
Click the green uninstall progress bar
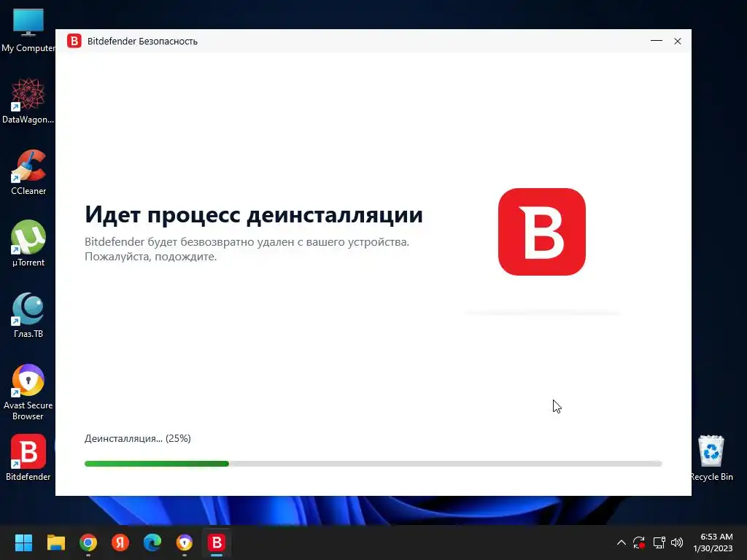click(x=373, y=464)
